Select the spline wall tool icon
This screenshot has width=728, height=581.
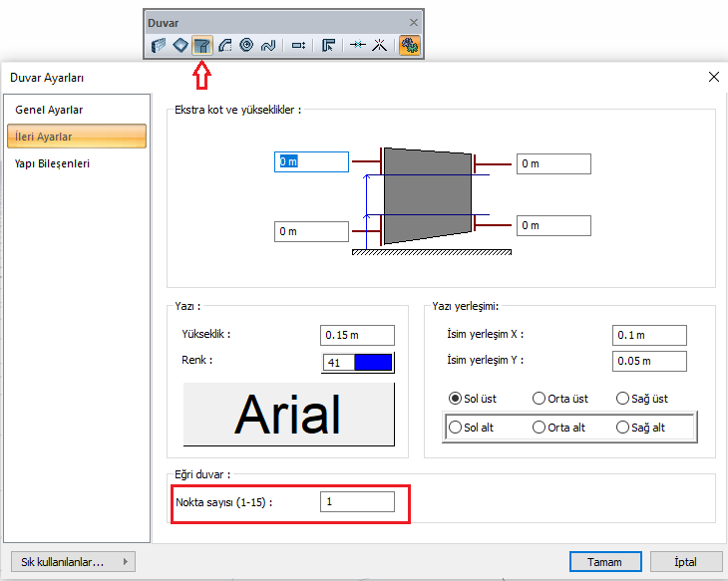tap(267, 45)
